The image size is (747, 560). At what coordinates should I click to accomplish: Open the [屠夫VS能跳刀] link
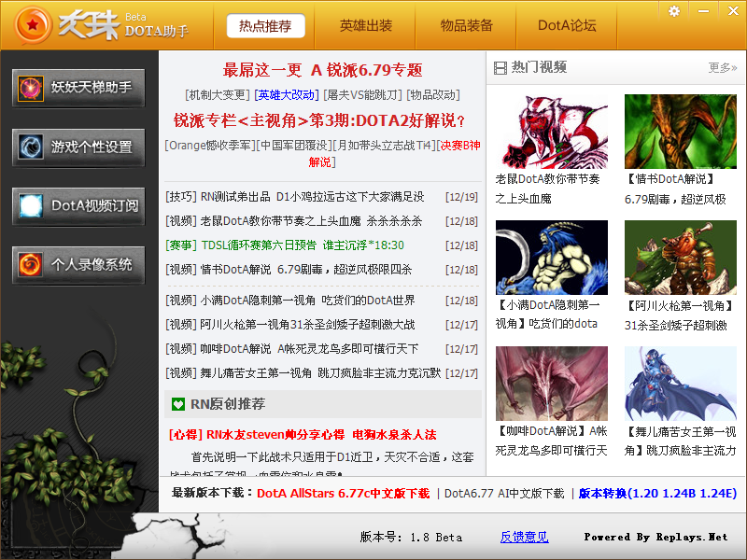tap(362, 95)
